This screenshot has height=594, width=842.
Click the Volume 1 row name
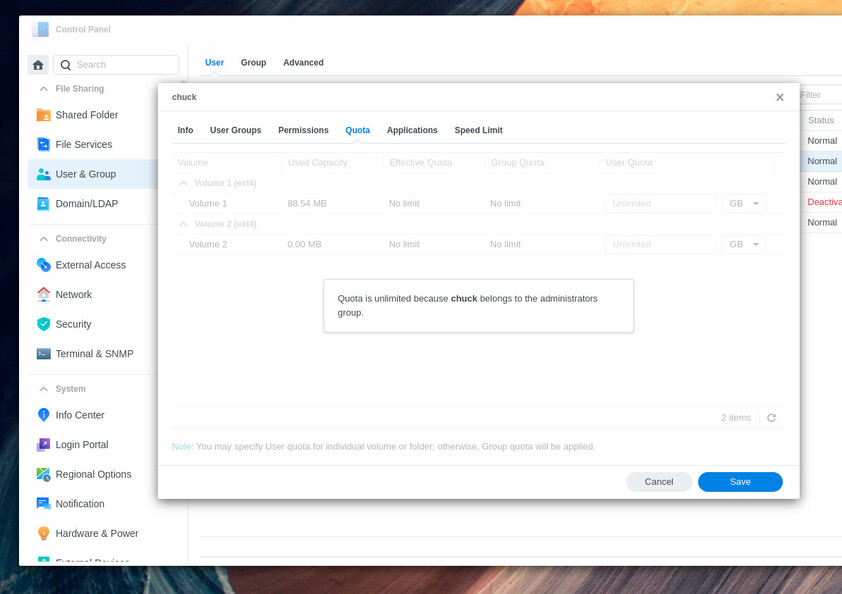coord(208,204)
